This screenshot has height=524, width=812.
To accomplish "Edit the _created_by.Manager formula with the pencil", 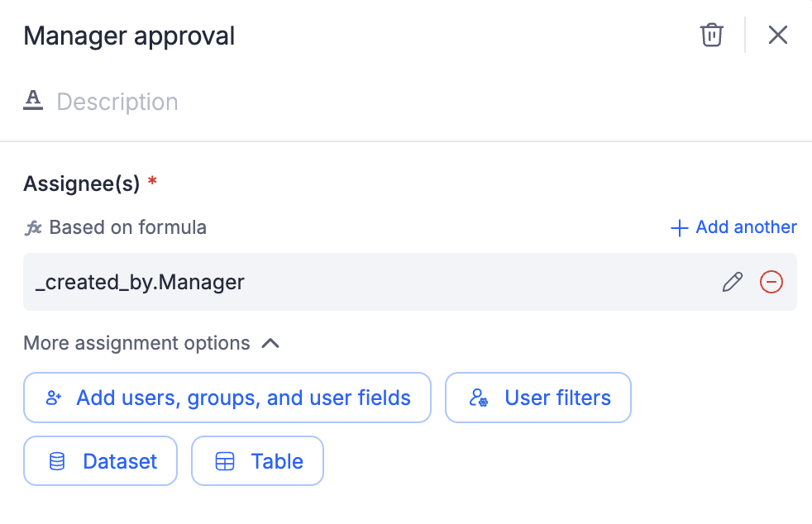I will pos(733,282).
